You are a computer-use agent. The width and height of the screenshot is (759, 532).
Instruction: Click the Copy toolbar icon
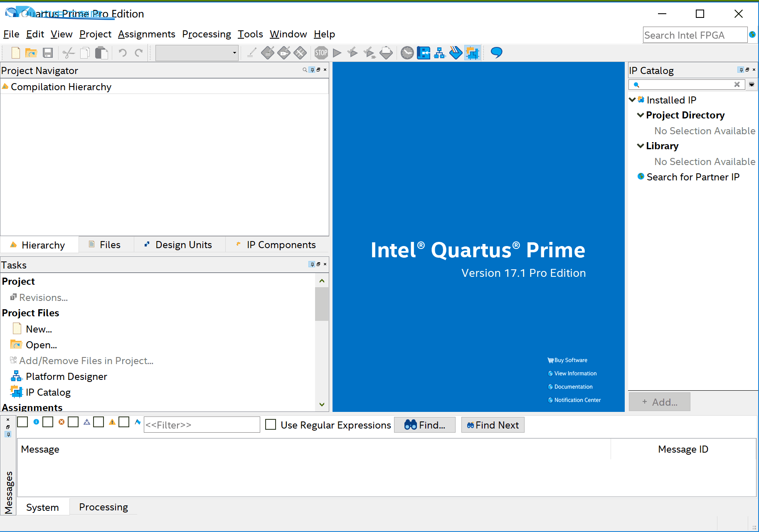pos(85,53)
